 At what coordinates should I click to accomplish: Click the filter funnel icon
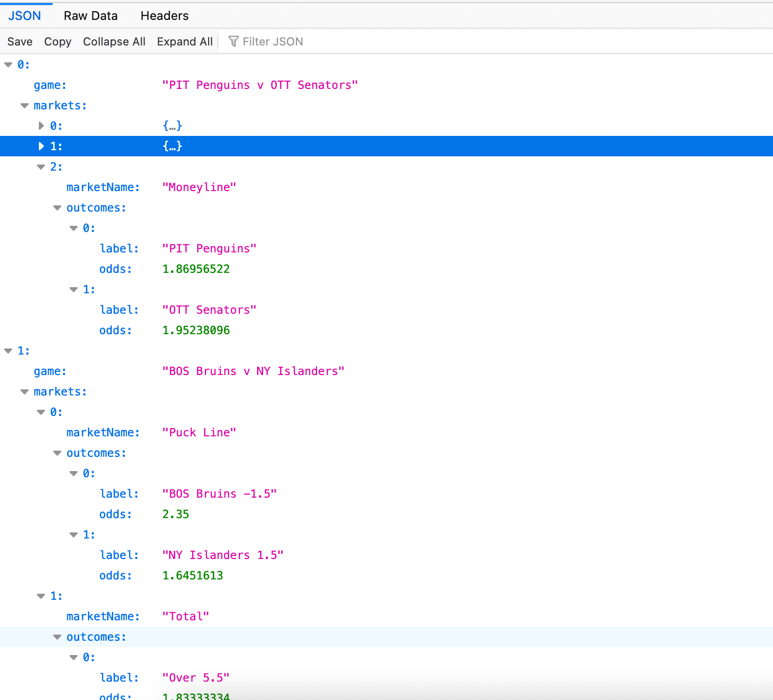pos(234,42)
